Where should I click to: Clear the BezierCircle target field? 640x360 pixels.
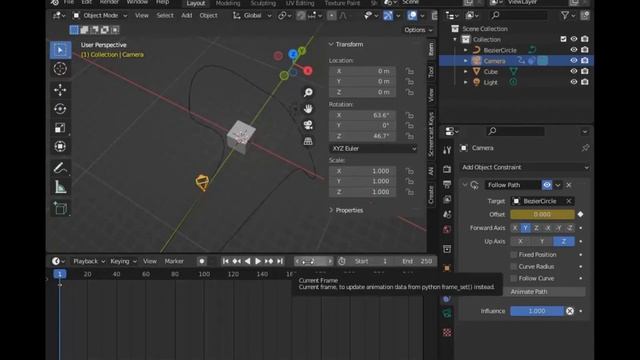[x=569, y=201]
